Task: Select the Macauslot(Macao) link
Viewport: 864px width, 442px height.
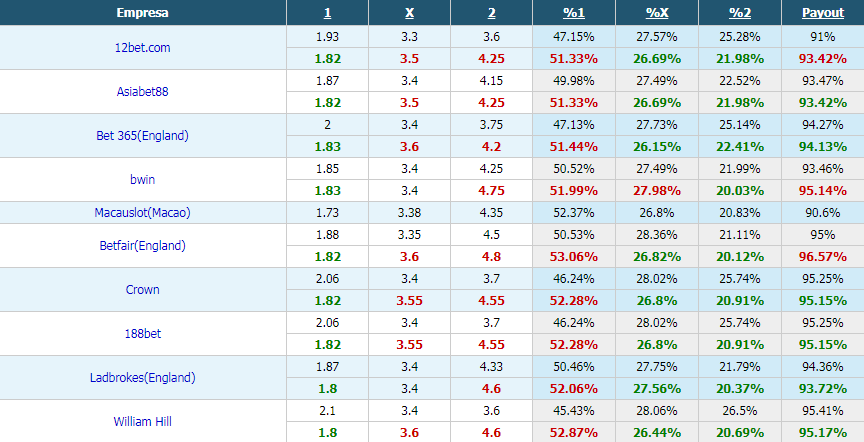Action: point(143,213)
